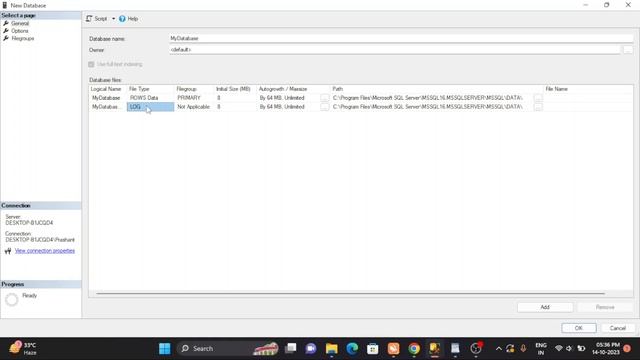Open the Windows Start menu
This screenshot has width=640, height=360.
164,349
